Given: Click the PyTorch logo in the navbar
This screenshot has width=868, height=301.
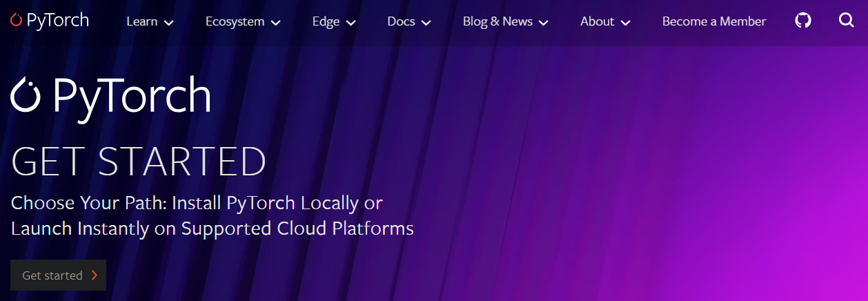Looking at the screenshot, I should click(x=50, y=21).
